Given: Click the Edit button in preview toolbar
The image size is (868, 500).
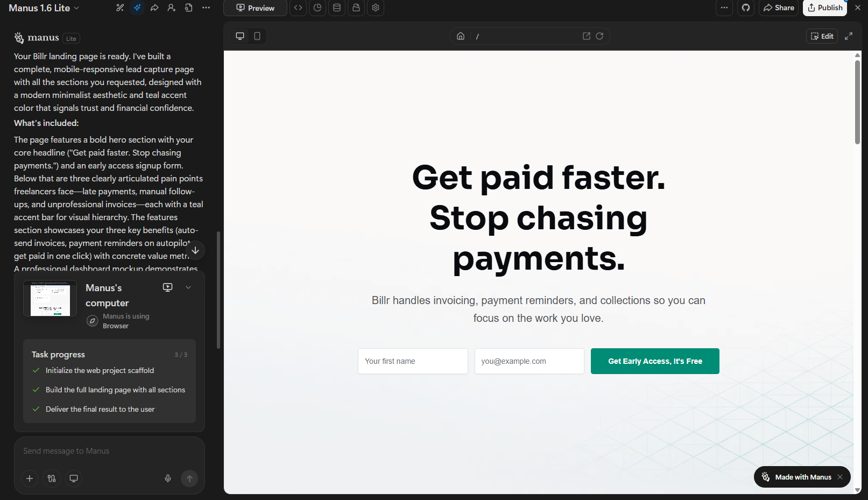Looking at the screenshot, I should (x=822, y=36).
